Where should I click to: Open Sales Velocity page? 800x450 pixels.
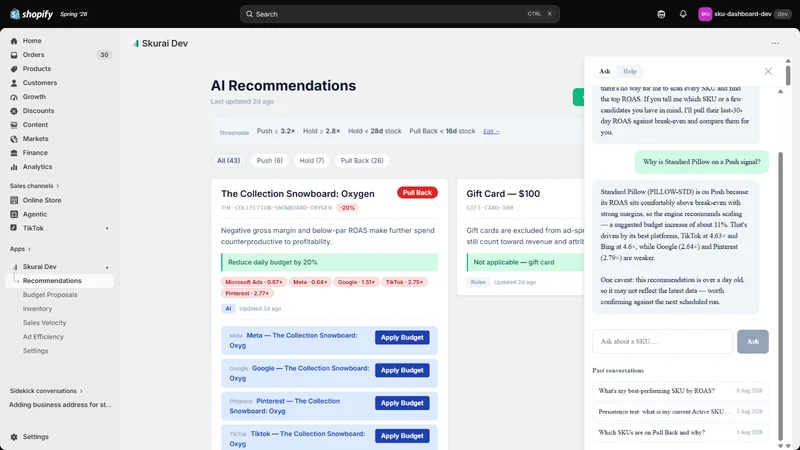pos(44,323)
